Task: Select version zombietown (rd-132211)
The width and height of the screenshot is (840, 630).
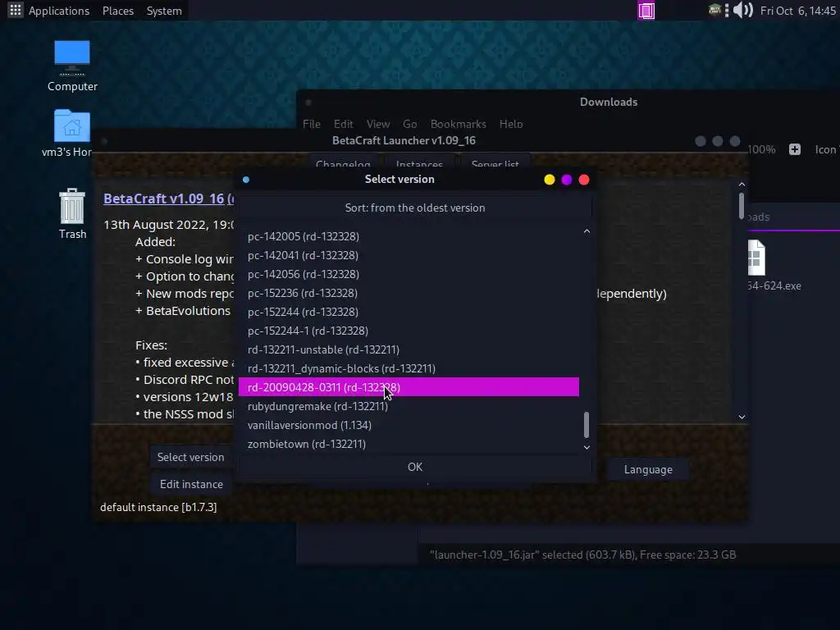Action: (409, 444)
